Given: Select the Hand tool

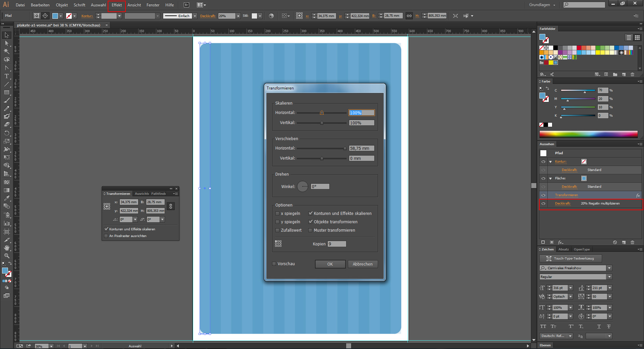Looking at the screenshot, I should tap(6, 248).
